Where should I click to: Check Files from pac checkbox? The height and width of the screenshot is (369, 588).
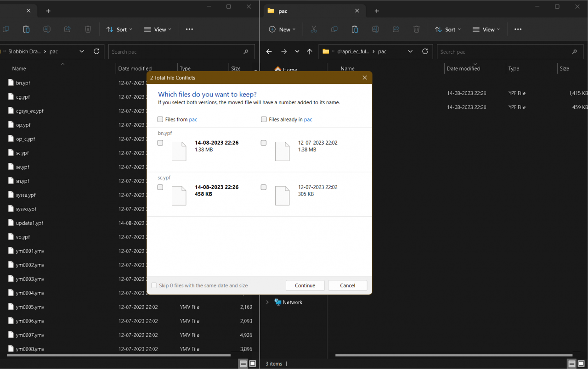pos(160,119)
